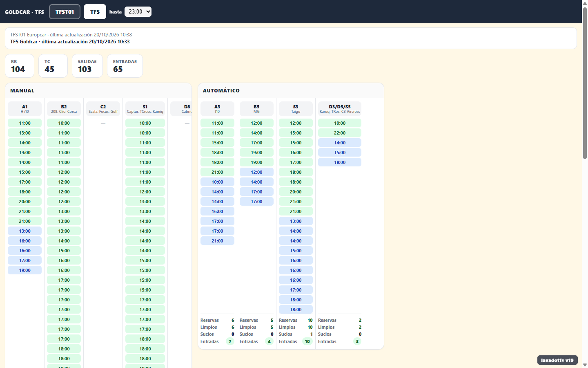Select the B5 MG column header
The height and width of the screenshot is (368, 588).
point(256,109)
